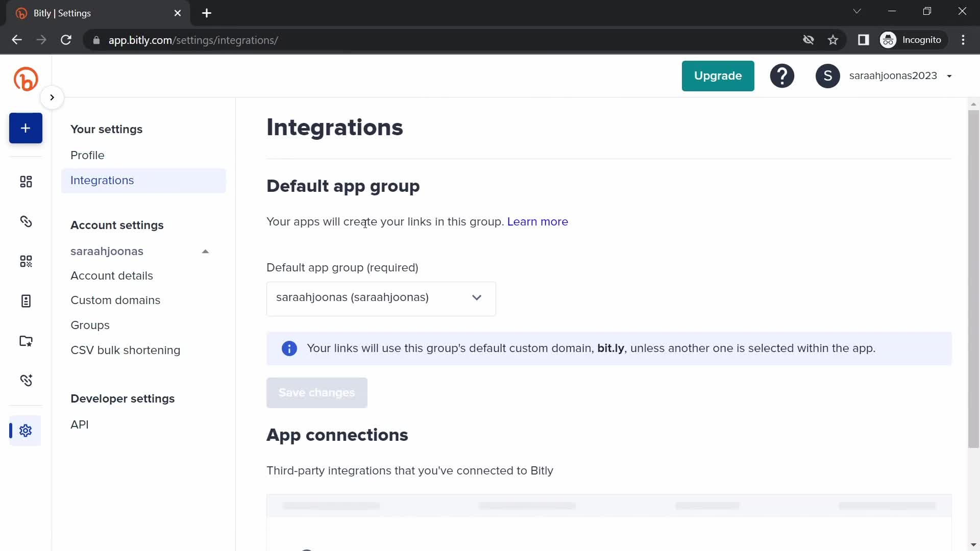Image resolution: width=980 pixels, height=551 pixels.
Task: Click the Your settings section header
Action: click(106, 129)
